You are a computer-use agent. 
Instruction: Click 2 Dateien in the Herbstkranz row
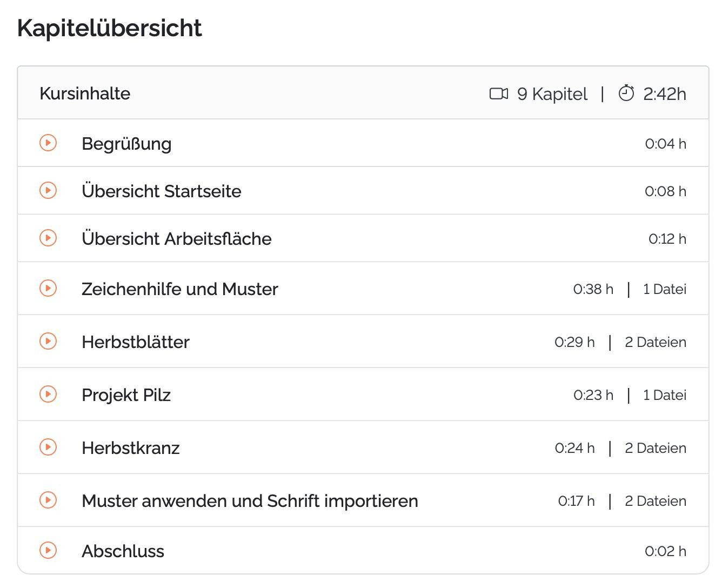pyautogui.click(x=655, y=448)
